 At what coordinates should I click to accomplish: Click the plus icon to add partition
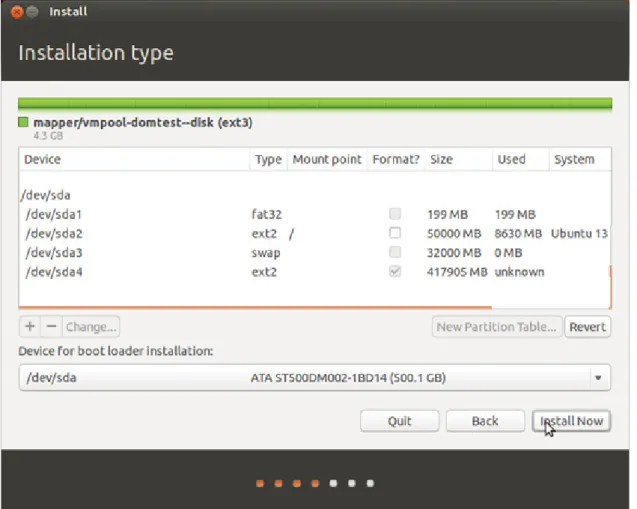click(30, 327)
